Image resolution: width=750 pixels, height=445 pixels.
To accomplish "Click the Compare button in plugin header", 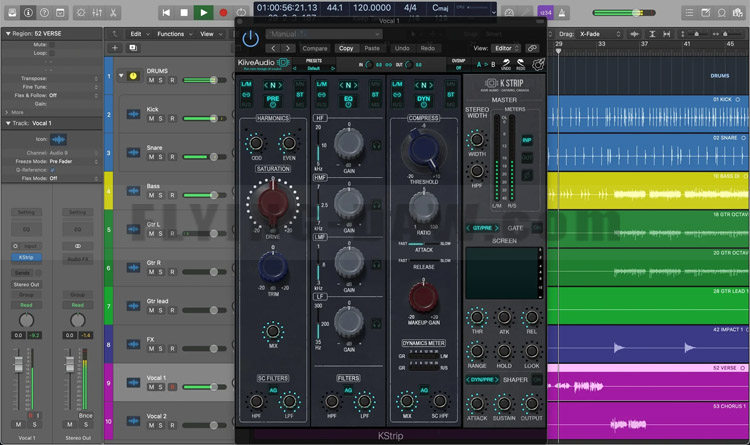I will point(315,48).
